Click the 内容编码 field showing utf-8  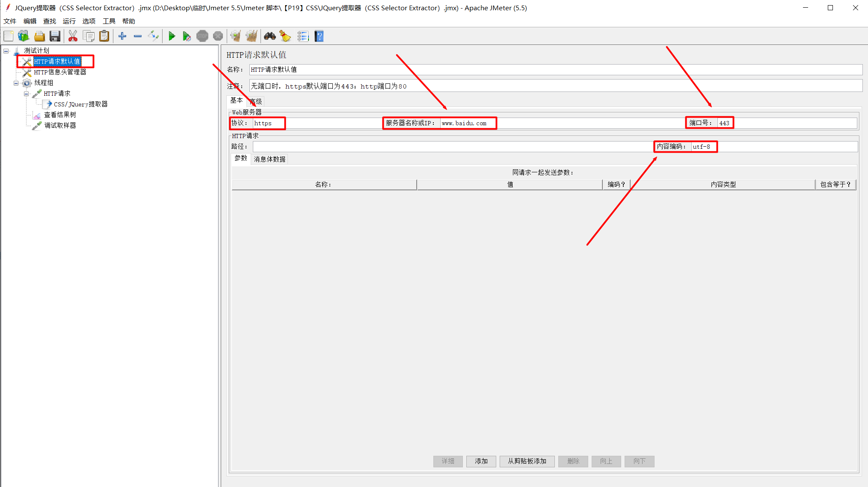point(774,147)
